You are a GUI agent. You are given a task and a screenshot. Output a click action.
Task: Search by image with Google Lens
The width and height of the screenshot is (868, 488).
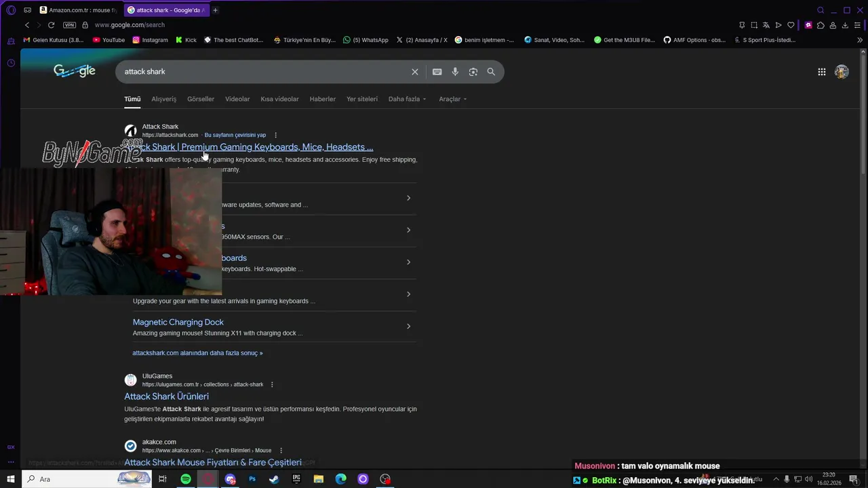(x=473, y=72)
